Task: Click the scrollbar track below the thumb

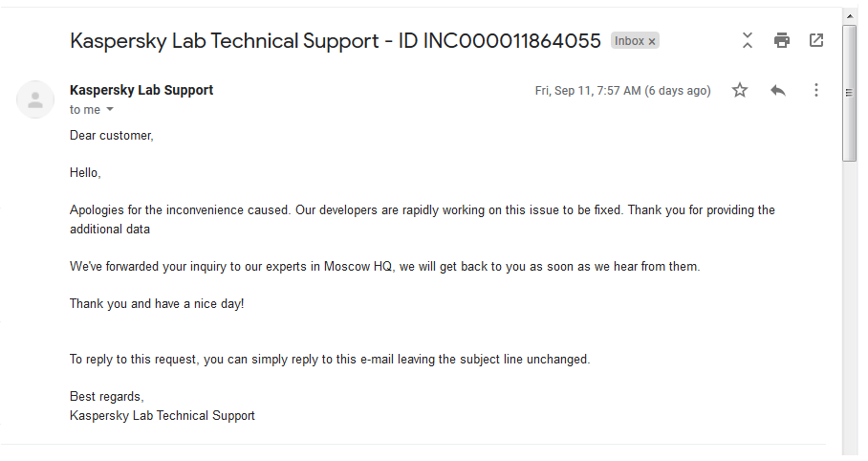Action: (850, 308)
